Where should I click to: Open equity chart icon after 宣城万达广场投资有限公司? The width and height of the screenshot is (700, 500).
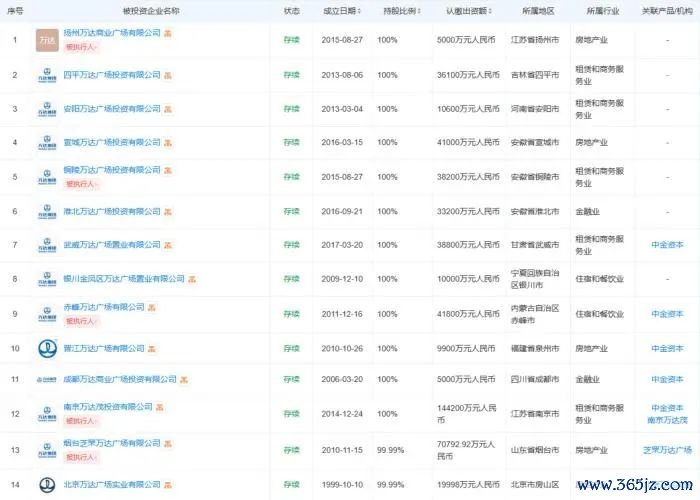168,142
